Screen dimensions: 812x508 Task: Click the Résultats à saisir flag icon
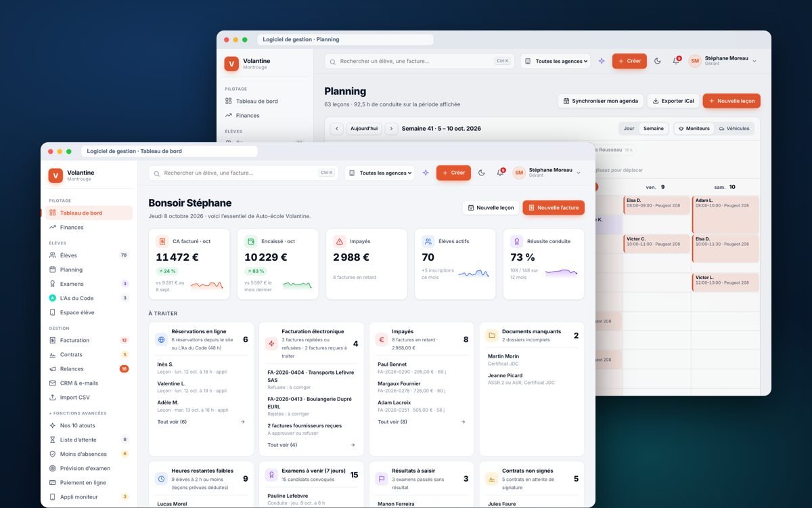(382, 478)
